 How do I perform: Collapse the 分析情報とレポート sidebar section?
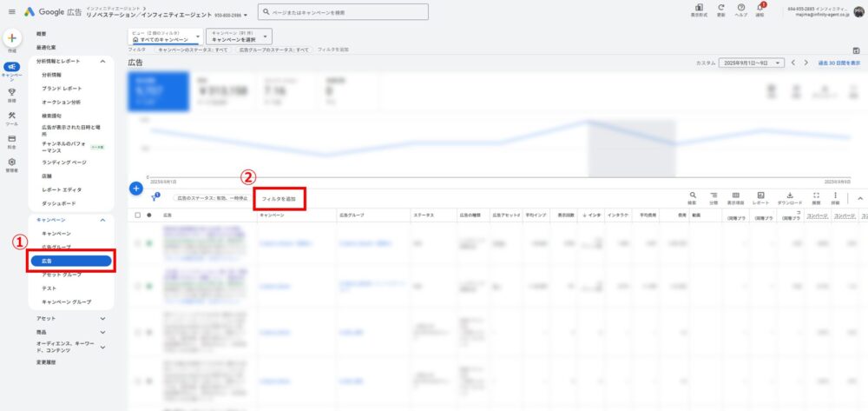click(102, 62)
